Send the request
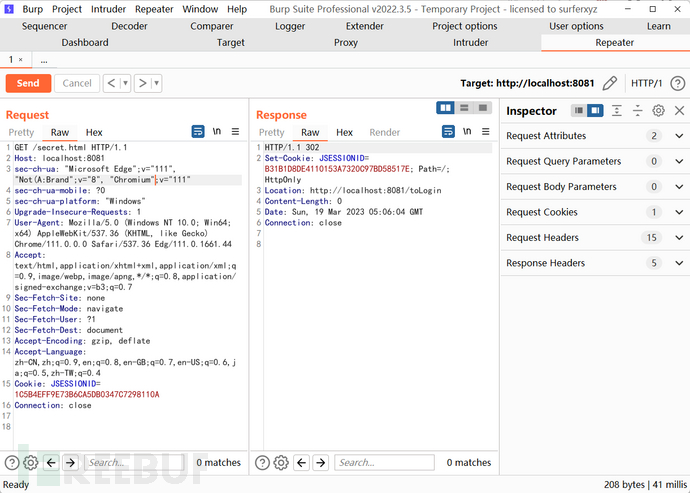The width and height of the screenshot is (690, 493). tap(28, 83)
